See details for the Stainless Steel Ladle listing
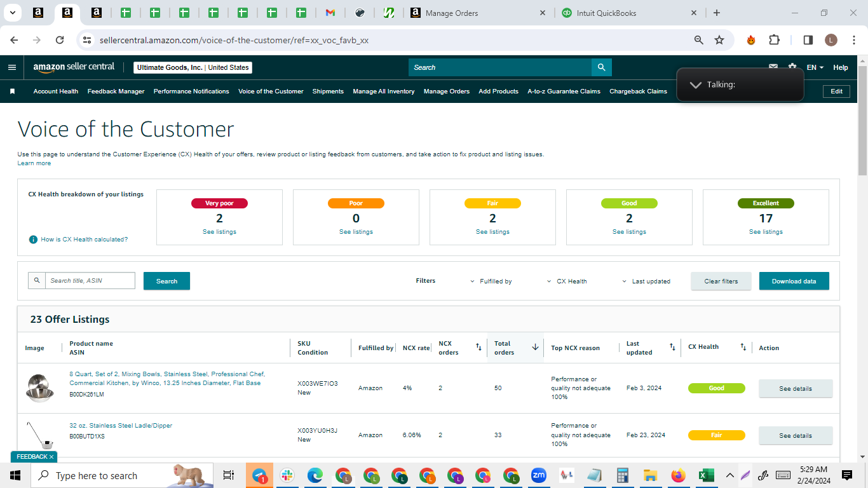The height and width of the screenshot is (488, 868). pos(796,435)
